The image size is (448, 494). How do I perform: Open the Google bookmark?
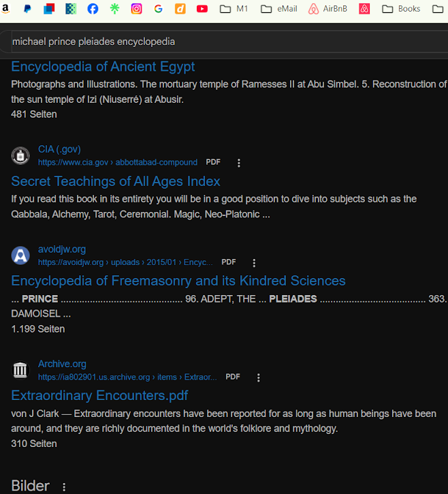click(x=159, y=8)
